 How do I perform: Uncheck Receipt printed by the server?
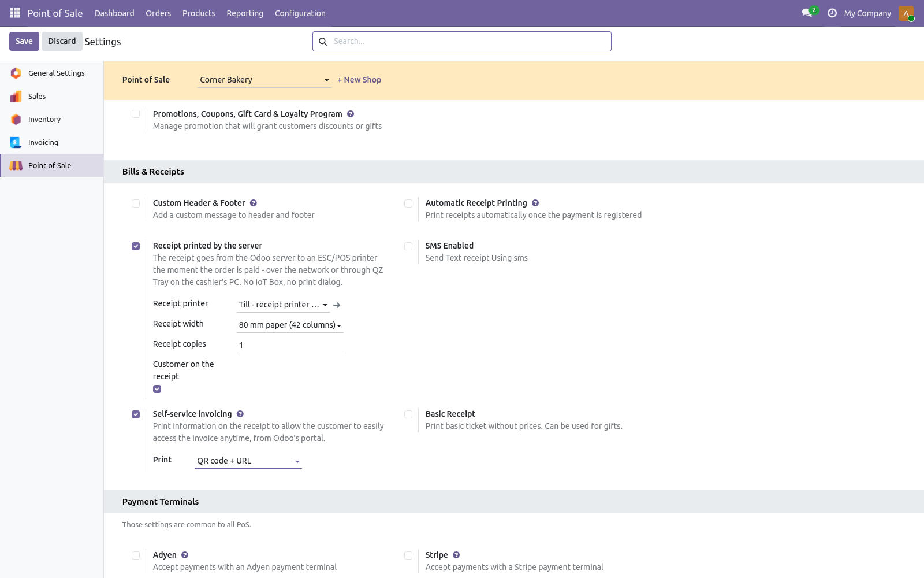point(136,246)
